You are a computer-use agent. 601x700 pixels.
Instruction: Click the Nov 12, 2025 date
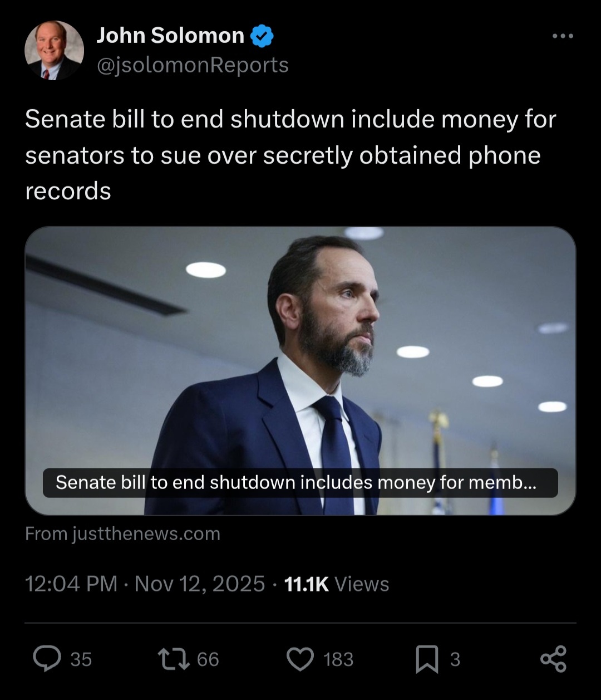(200, 584)
